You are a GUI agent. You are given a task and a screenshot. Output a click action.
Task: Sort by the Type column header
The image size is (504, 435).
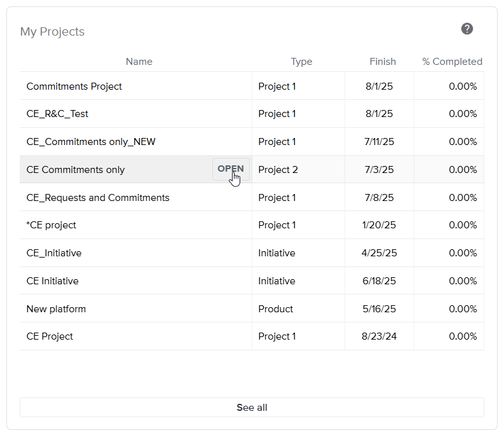click(x=301, y=62)
